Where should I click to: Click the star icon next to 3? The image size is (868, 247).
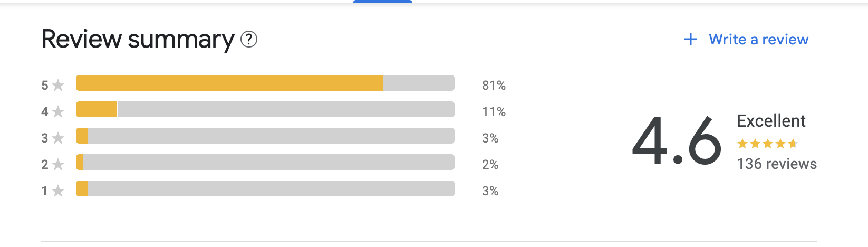(x=59, y=138)
